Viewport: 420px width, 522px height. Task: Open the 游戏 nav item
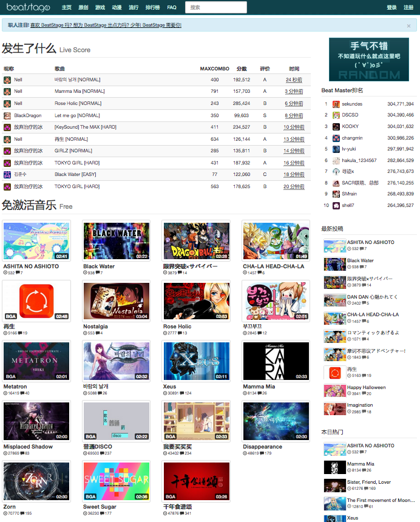pyautogui.click(x=100, y=7)
